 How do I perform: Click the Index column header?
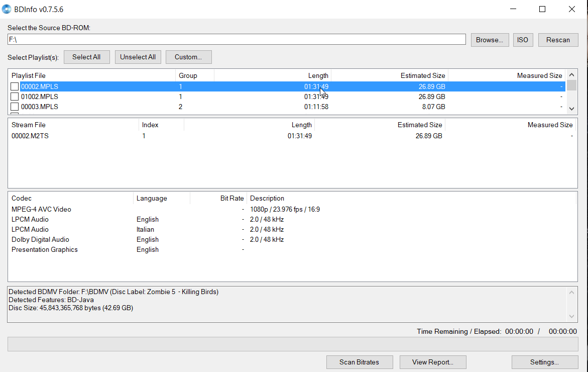(x=162, y=125)
